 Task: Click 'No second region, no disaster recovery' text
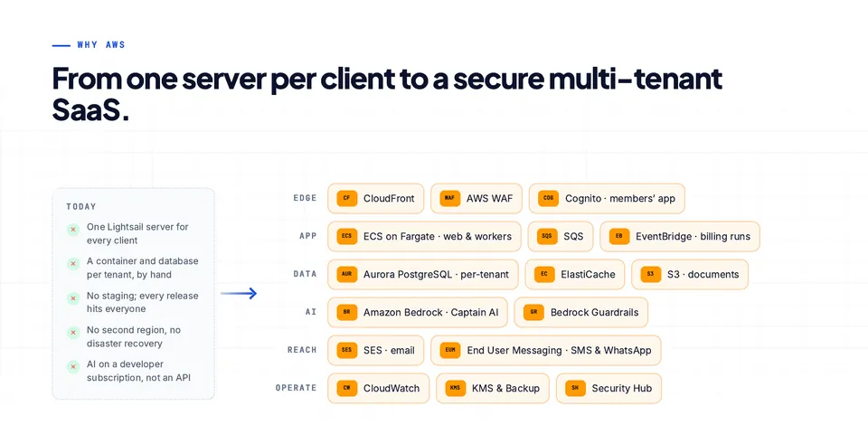[134, 336]
